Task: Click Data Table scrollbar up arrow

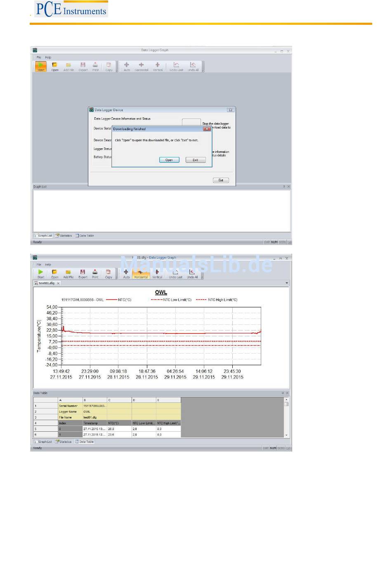Action: [x=286, y=399]
